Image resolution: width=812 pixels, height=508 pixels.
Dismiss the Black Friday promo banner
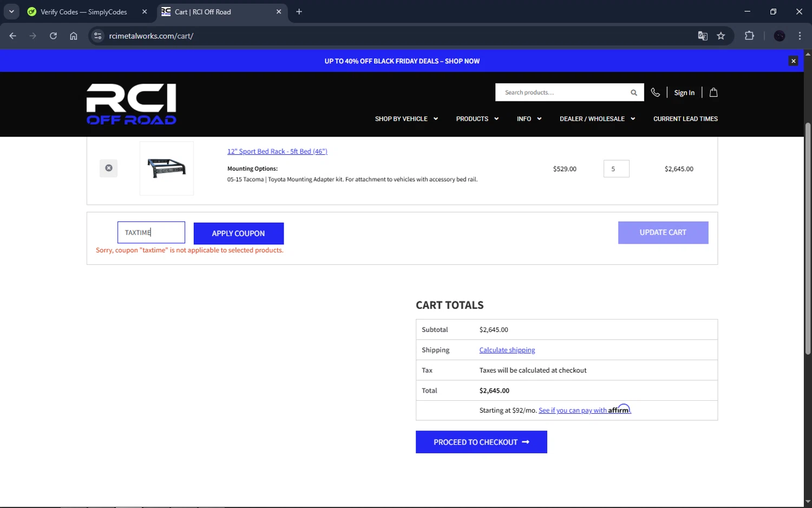(793, 61)
